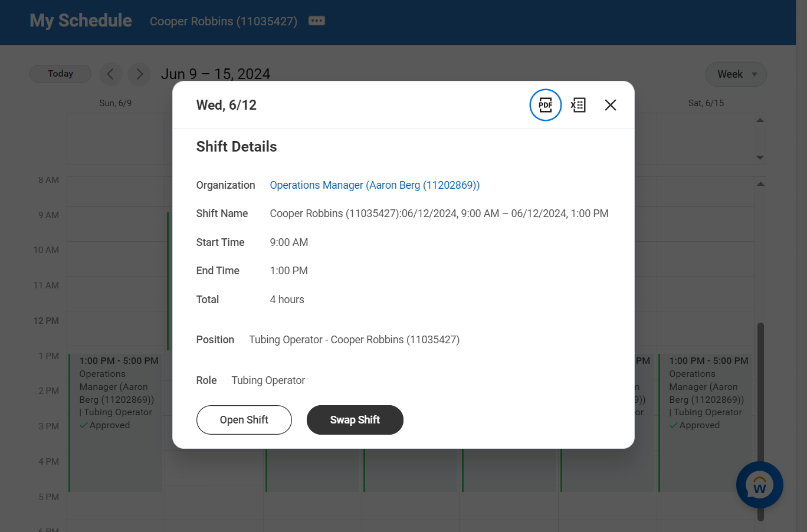Click the 'Jun 9 – 15, 2024' date range
The image size is (807, 532).
(x=215, y=74)
